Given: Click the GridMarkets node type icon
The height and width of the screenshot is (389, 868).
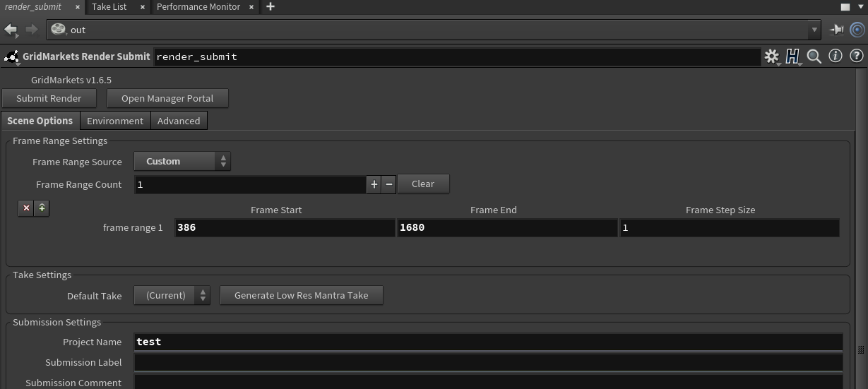Looking at the screenshot, I should pyautogui.click(x=11, y=56).
